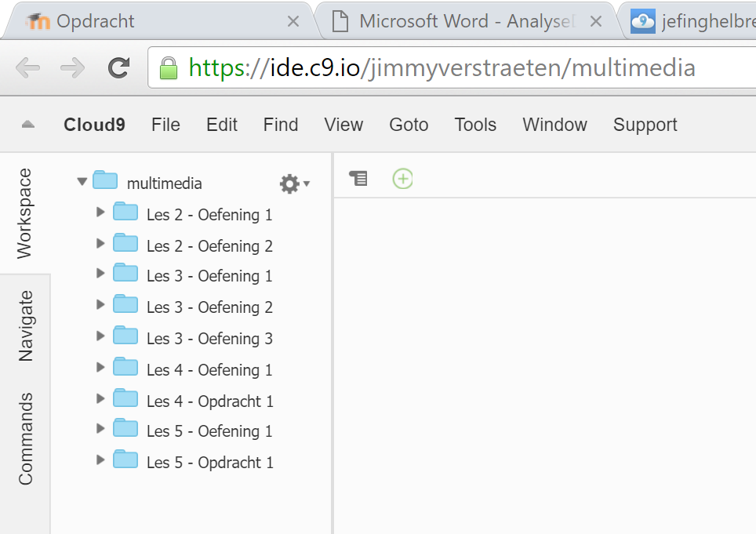Close the Opdracht browser tab
The width and height of the screenshot is (756, 534).
point(293,21)
